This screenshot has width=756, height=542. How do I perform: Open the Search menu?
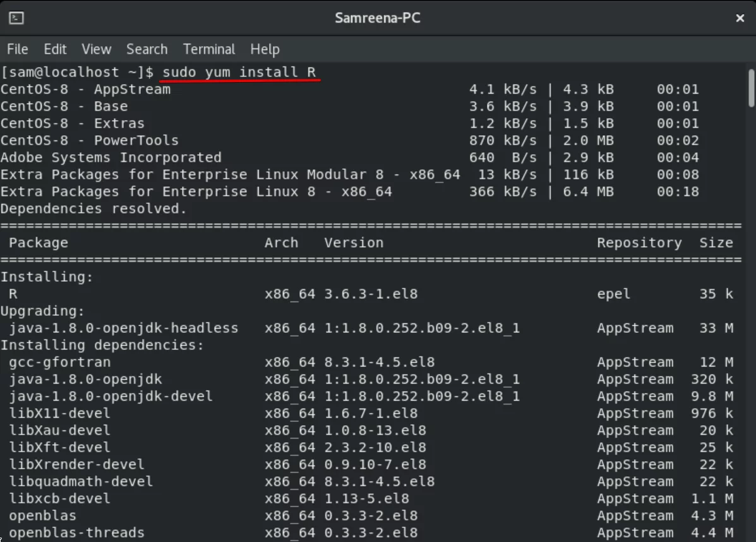[147, 49]
